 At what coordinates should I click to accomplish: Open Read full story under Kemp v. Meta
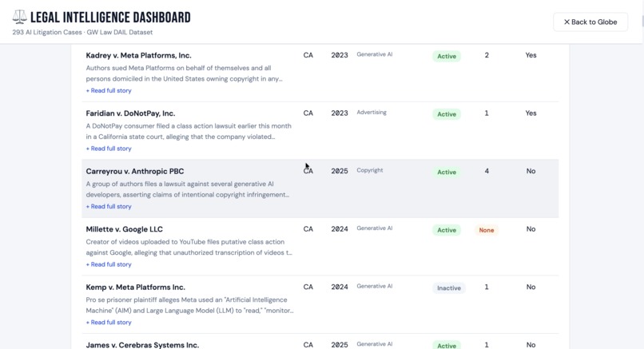point(109,322)
